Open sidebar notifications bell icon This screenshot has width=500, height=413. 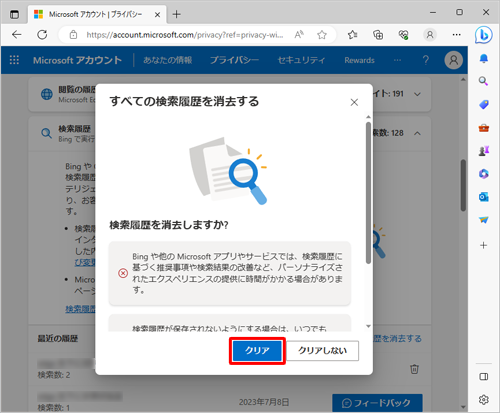tap(484, 59)
